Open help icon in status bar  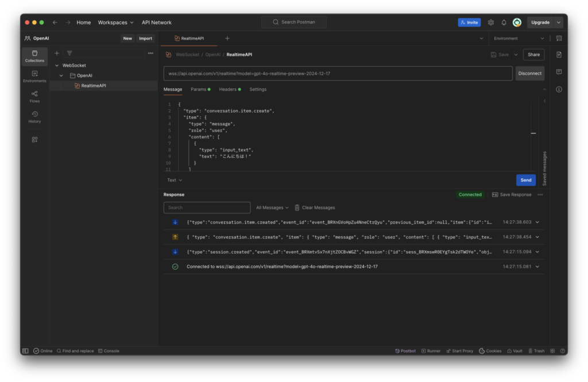563,351
